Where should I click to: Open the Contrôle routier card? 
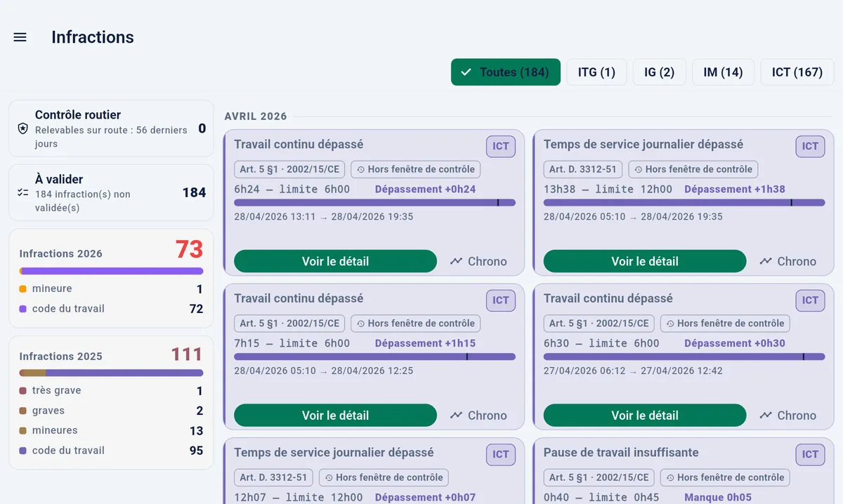pos(111,128)
